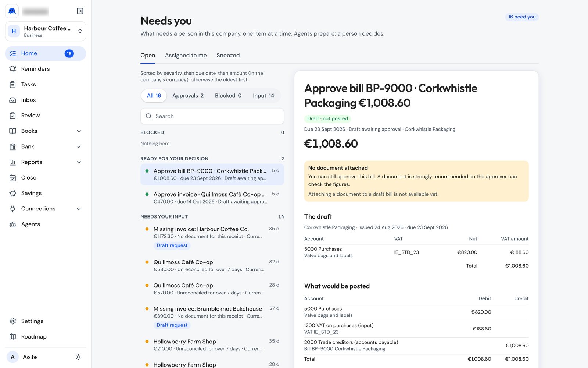Toggle the light/dark theme sun icon
Viewport: 588px width, 368px height.
click(78, 357)
